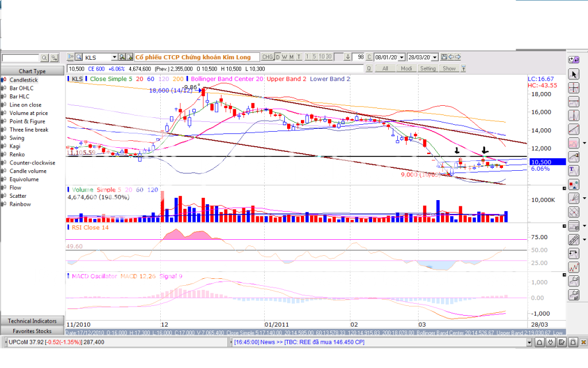Open the Technical Indicators tab

(32, 321)
